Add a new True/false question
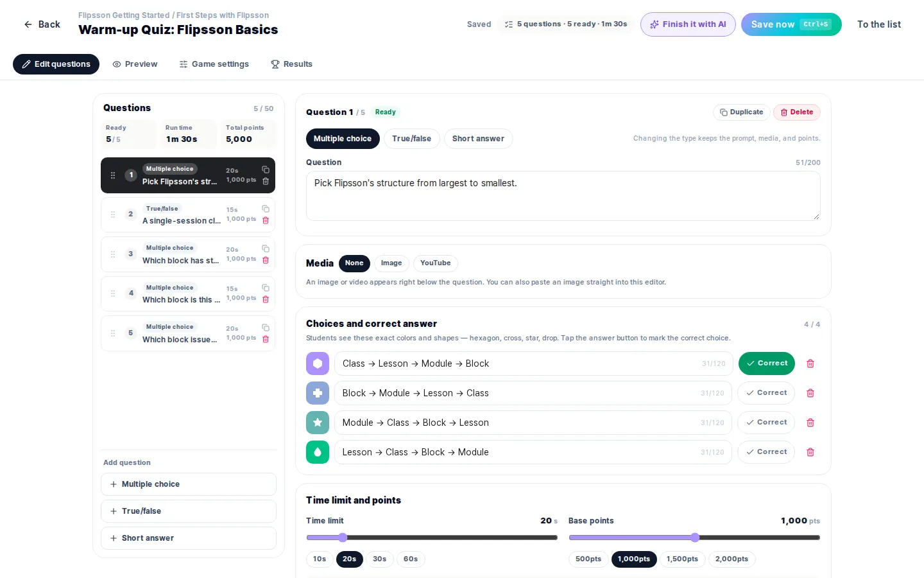Image resolution: width=924 pixels, height=578 pixels. tap(189, 511)
